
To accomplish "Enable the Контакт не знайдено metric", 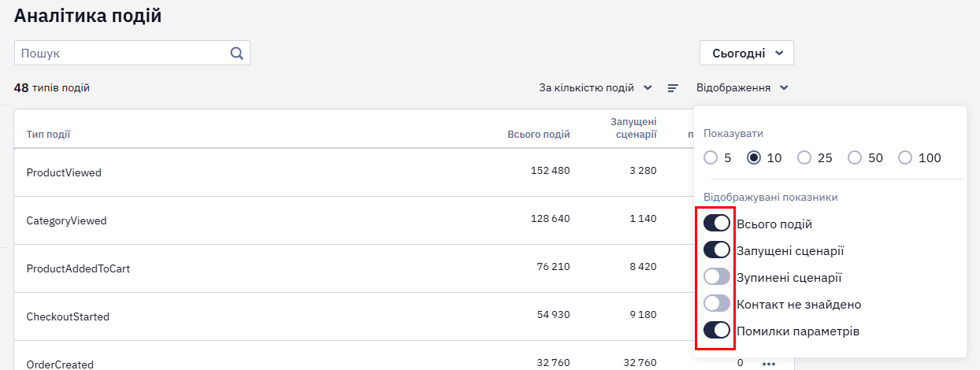I will pyautogui.click(x=717, y=303).
